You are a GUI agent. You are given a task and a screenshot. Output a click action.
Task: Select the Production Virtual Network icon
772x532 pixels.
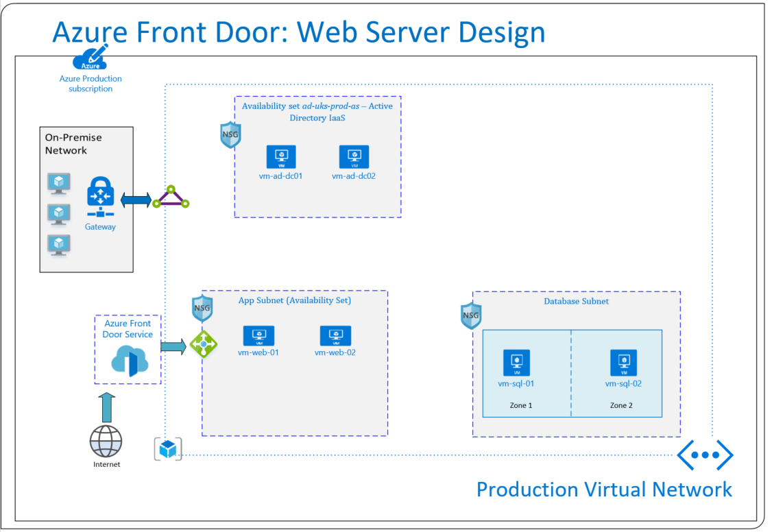(705, 455)
